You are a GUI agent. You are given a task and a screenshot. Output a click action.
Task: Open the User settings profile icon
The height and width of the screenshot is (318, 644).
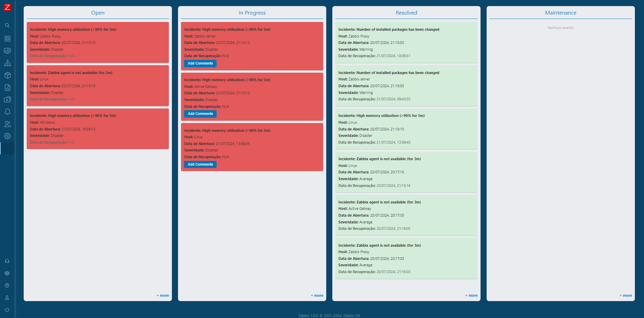[x=7, y=298]
